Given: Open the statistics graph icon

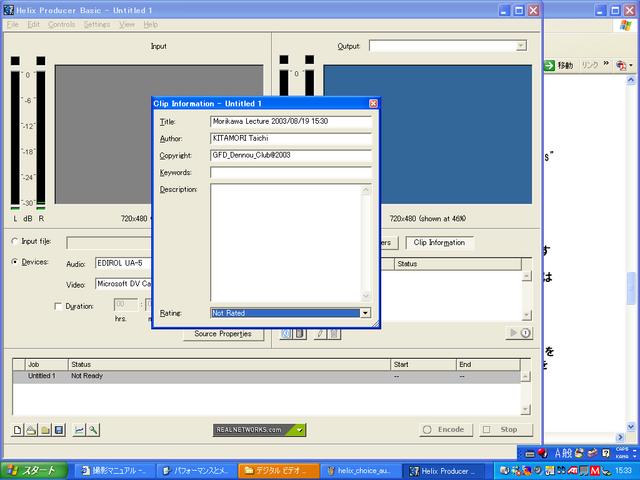Looking at the screenshot, I should [x=79, y=430].
